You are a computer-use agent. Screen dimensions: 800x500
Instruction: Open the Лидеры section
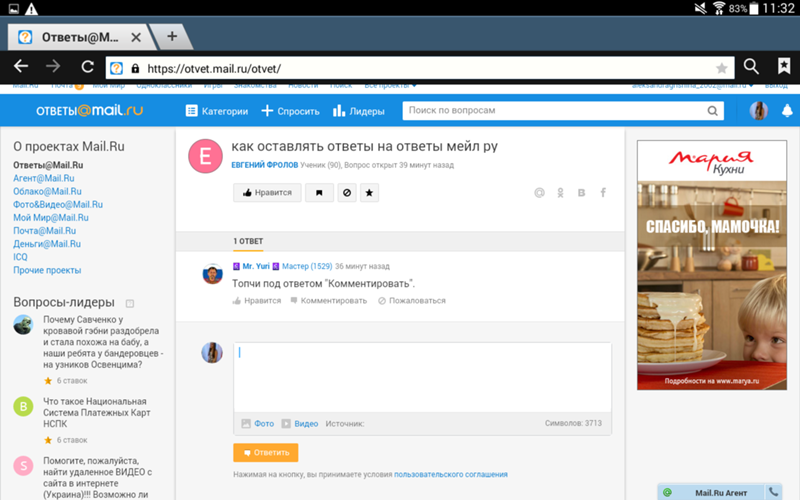tap(359, 111)
